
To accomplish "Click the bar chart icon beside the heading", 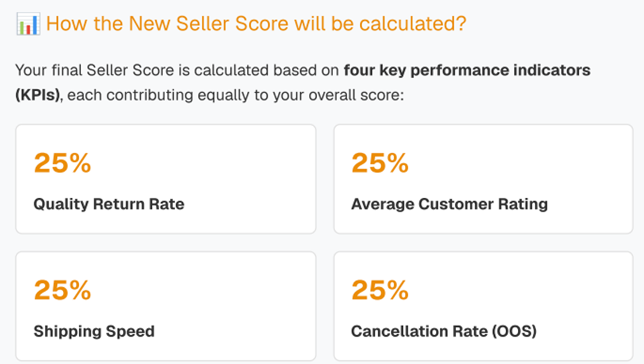I will point(28,25).
